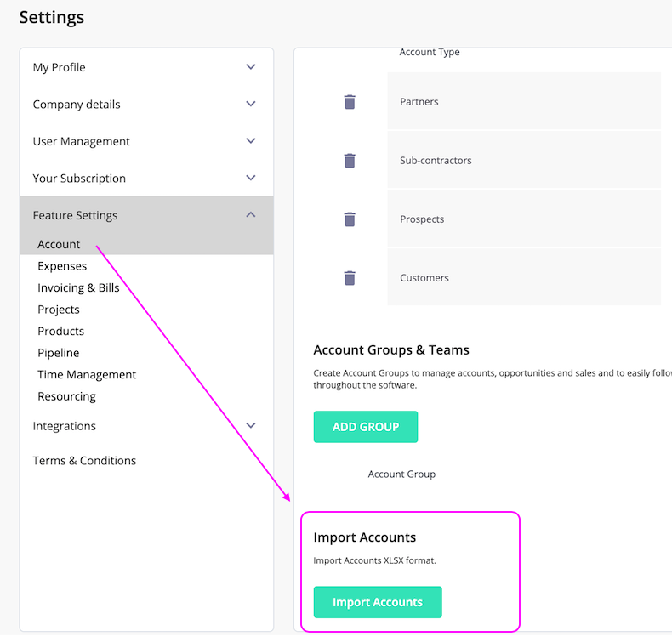Expand Company details section

point(250,105)
